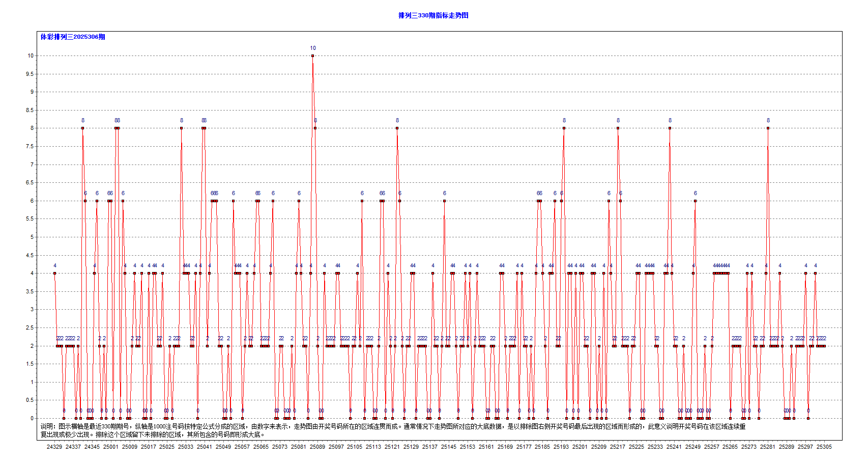Image resolution: width=868 pixels, height=464 pixels.
Task: Click the peak data point labeled 10
Action: tap(312, 56)
